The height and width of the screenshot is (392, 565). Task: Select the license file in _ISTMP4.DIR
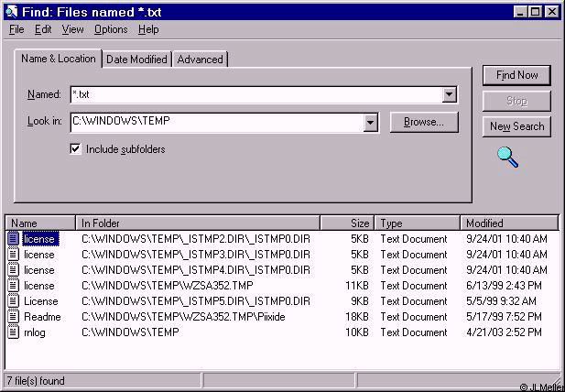pyautogui.click(x=38, y=270)
